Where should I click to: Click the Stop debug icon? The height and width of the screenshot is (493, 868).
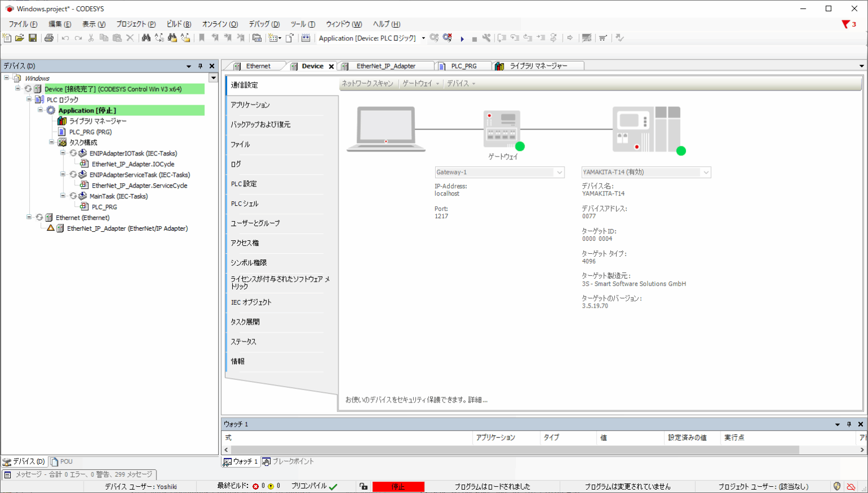[x=474, y=38]
